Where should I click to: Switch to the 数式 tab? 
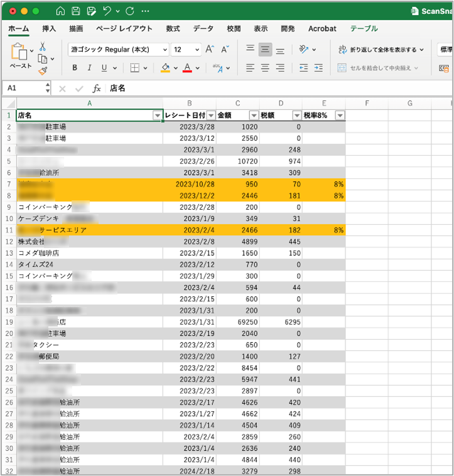pyautogui.click(x=173, y=28)
